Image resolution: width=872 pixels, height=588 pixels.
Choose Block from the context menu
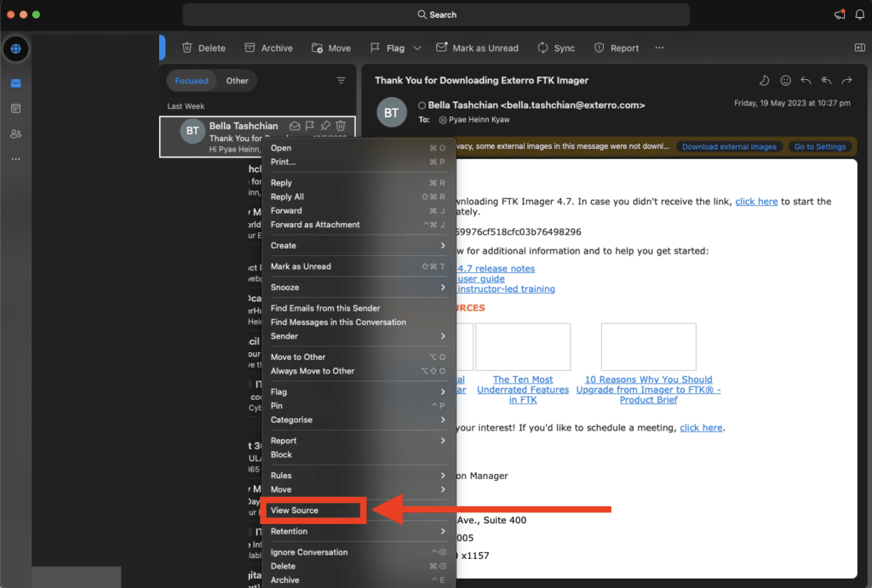[x=359, y=454]
